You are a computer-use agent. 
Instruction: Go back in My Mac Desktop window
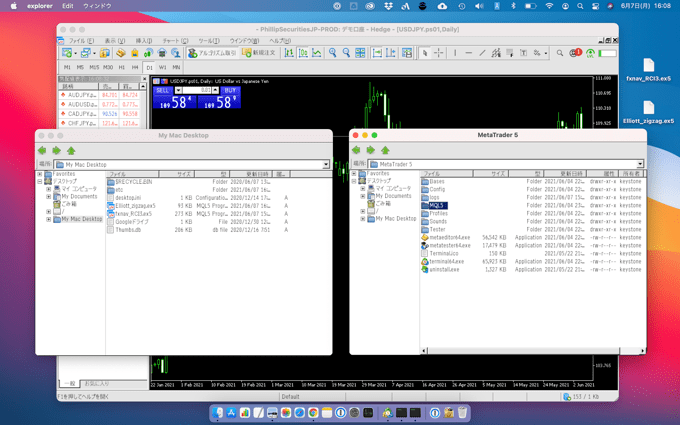click(42, 150)
